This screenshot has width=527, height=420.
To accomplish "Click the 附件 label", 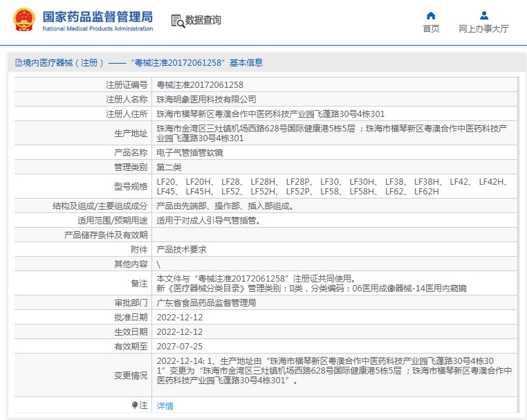I will (x=139, y=250).
